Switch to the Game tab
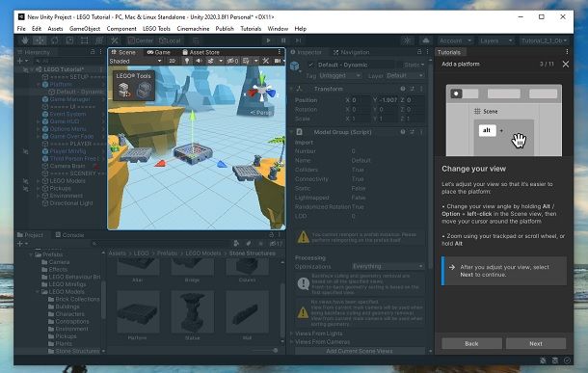Screen dimensions: 588x373 click(159, 52)
